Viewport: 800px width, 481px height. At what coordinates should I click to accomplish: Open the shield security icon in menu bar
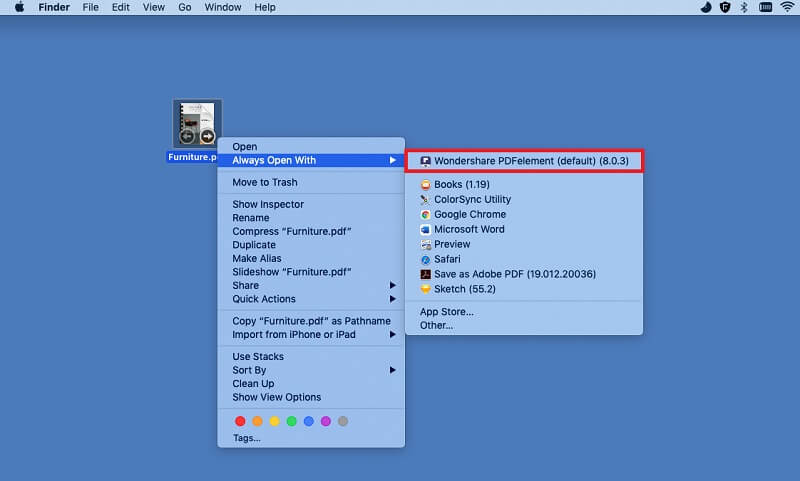click(x=725, y=7)
